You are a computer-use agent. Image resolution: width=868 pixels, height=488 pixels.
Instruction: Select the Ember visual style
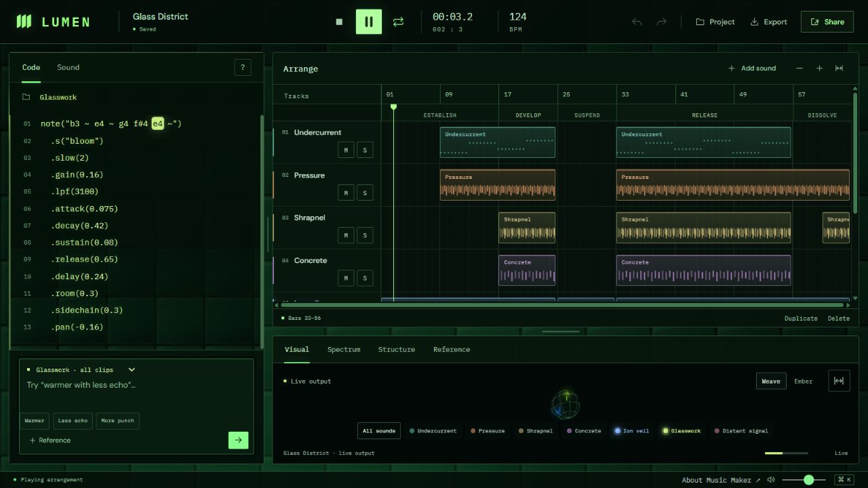pos(804,381)
